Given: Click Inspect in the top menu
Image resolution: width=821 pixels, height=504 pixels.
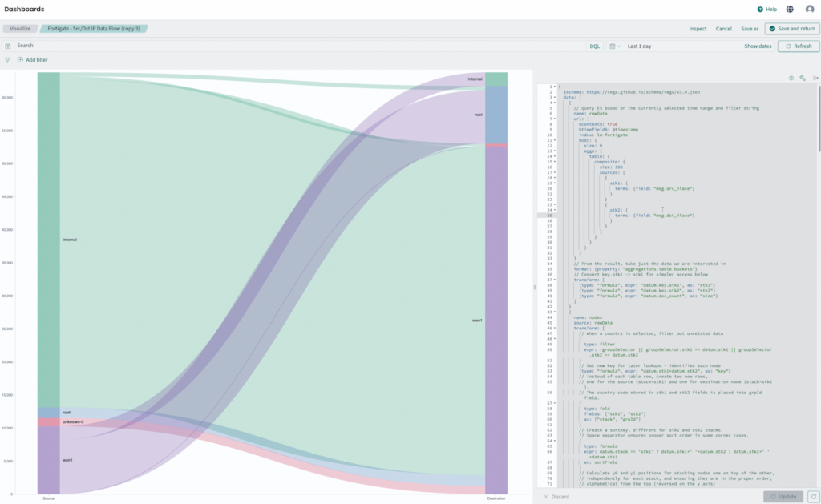Looking at the screenshot, I should click(698, 29).
